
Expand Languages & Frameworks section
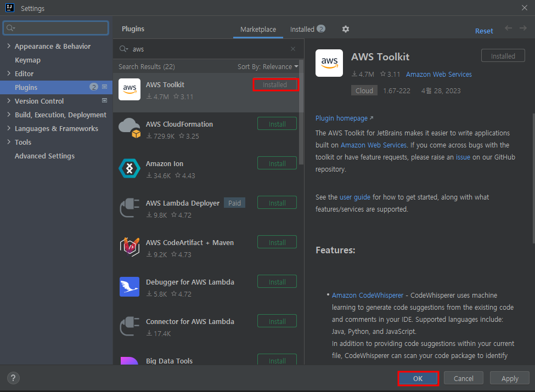9,128
